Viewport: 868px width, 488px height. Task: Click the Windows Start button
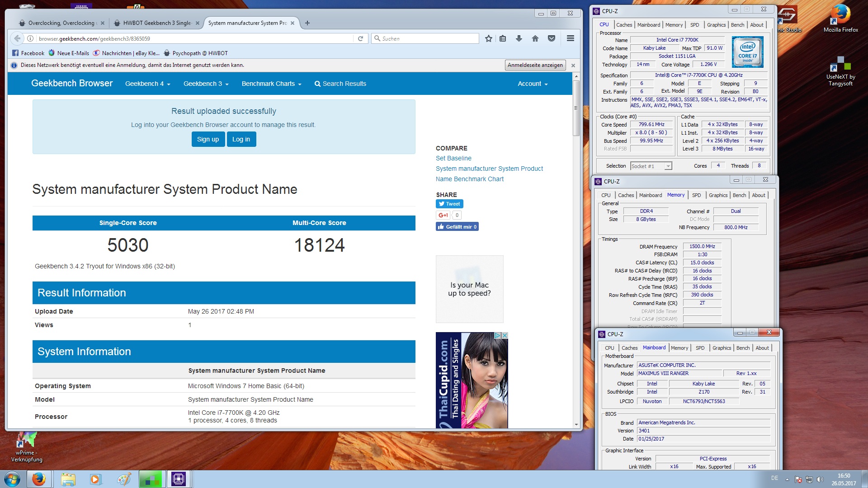(12, 479)
